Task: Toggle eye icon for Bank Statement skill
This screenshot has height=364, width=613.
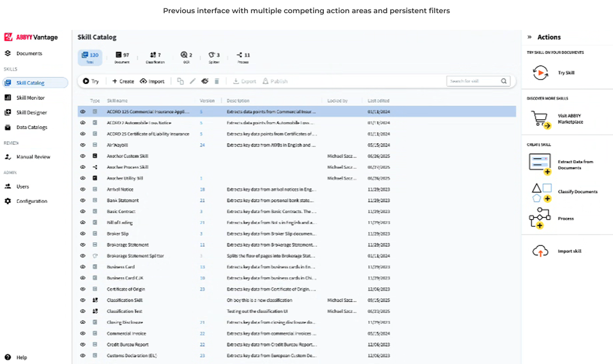Action: [x=83, y=201]
